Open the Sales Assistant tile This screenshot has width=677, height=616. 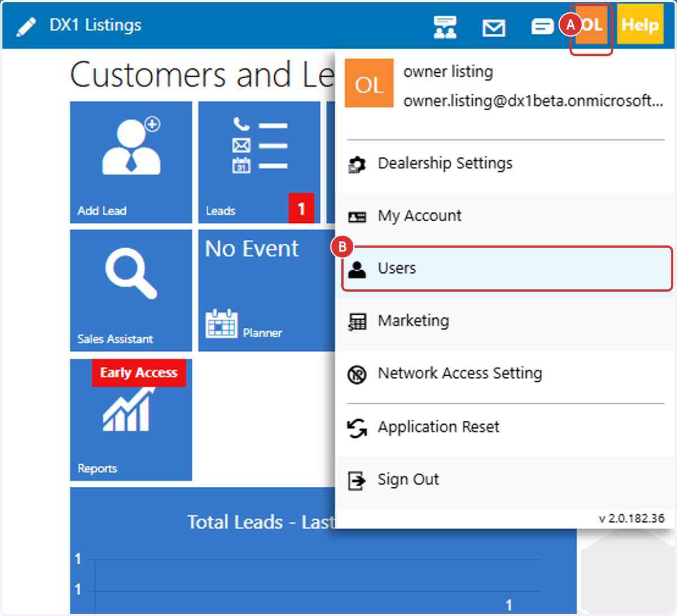coord(131,291)
